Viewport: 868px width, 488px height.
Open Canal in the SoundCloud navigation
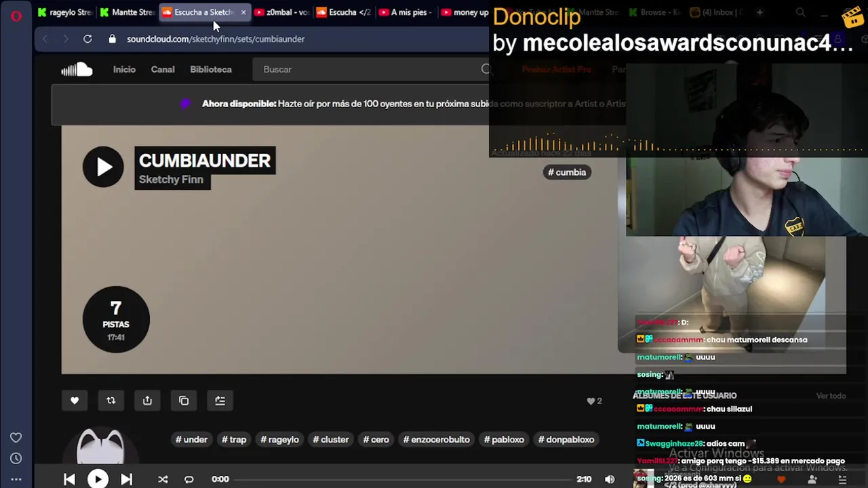pyautogui.click(x=163, y=69)
